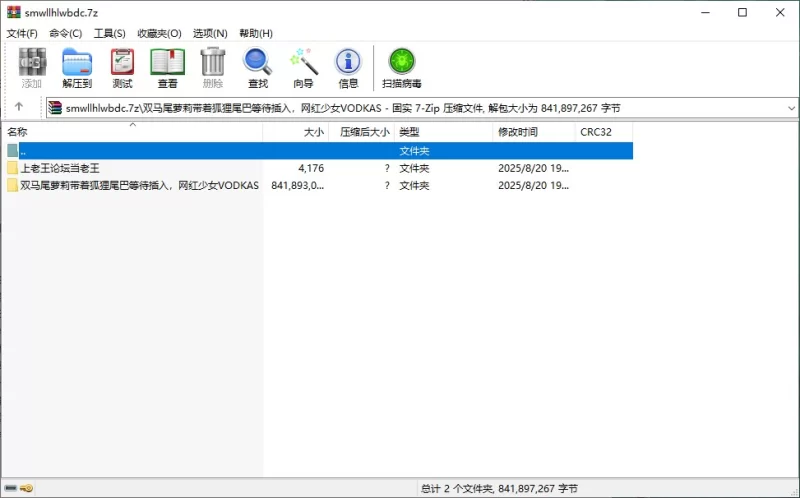Click 文件夹 type in the highlighted '..' row
Screen dimensions: 800x498
pyautogui.click(x=414, y=151)
